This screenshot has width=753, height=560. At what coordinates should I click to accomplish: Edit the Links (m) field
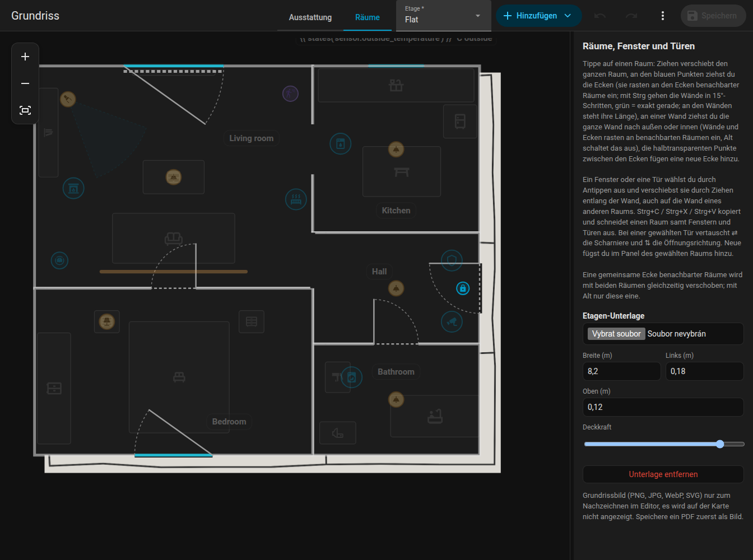[x=705, y=371]
